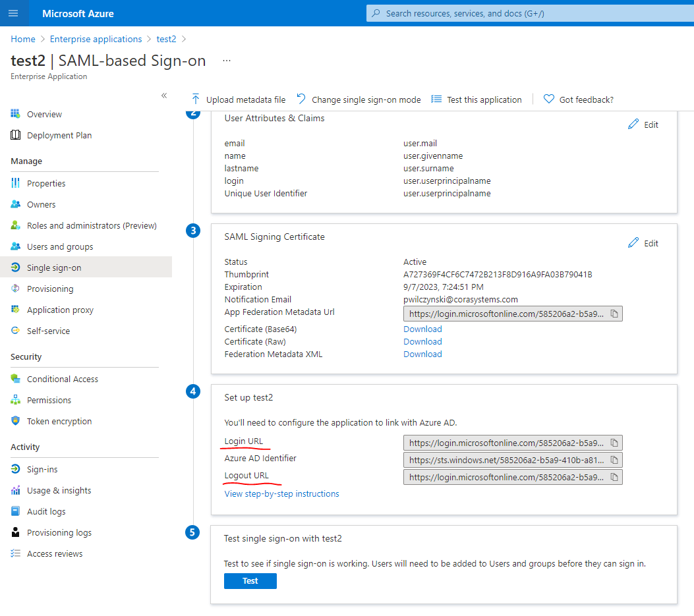This screenshot has height=616, width=694.
Task: Click the Permissions hierarchy icon
Action: coord(16,400)
